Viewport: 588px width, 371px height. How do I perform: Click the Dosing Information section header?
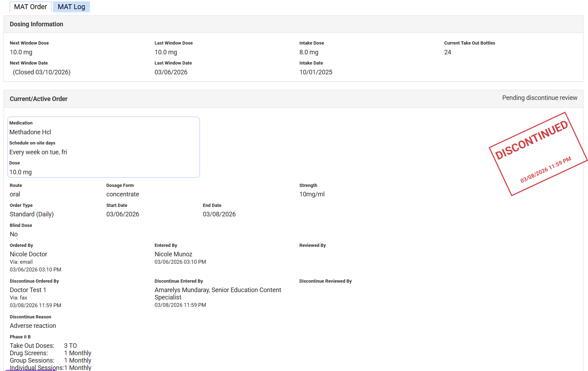point(37,24)
